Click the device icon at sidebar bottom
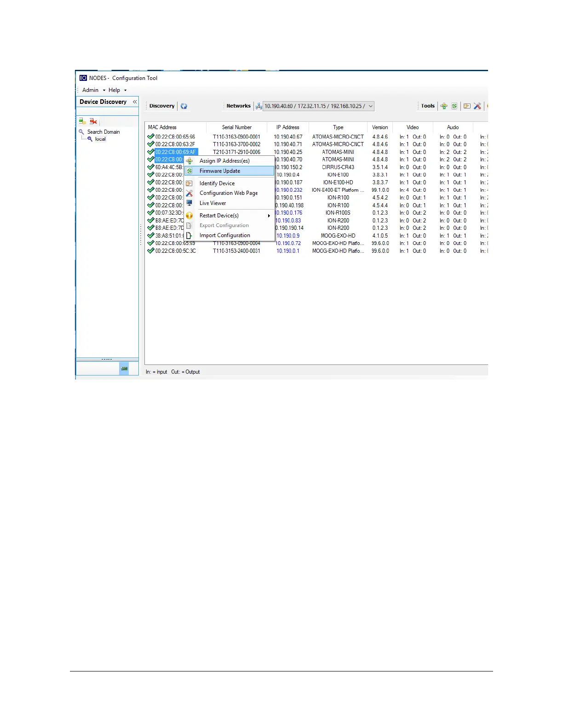563x728 pixels. pyautogui.click(x=124, y=369)
